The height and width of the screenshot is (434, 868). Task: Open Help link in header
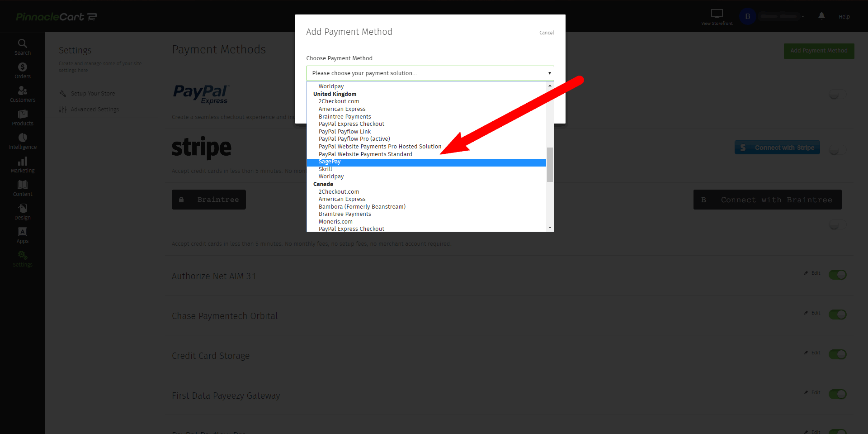[844, 17]
